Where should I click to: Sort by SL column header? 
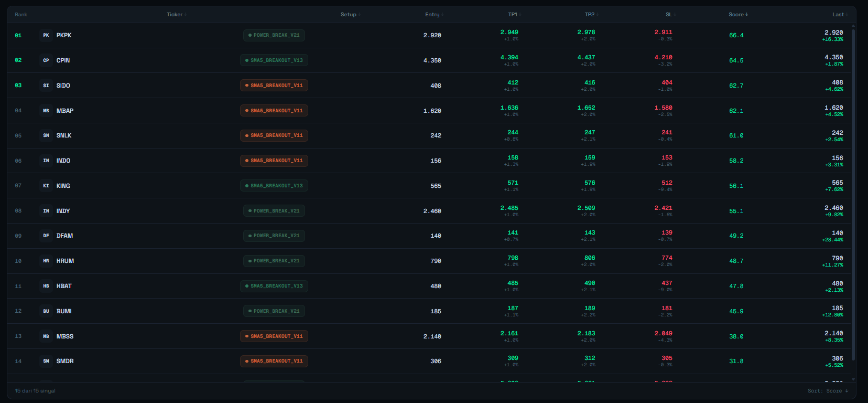click(670, 15)
